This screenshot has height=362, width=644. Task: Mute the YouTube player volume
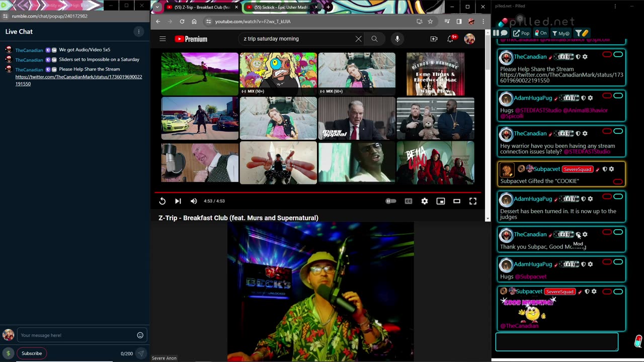coord(194,201)
